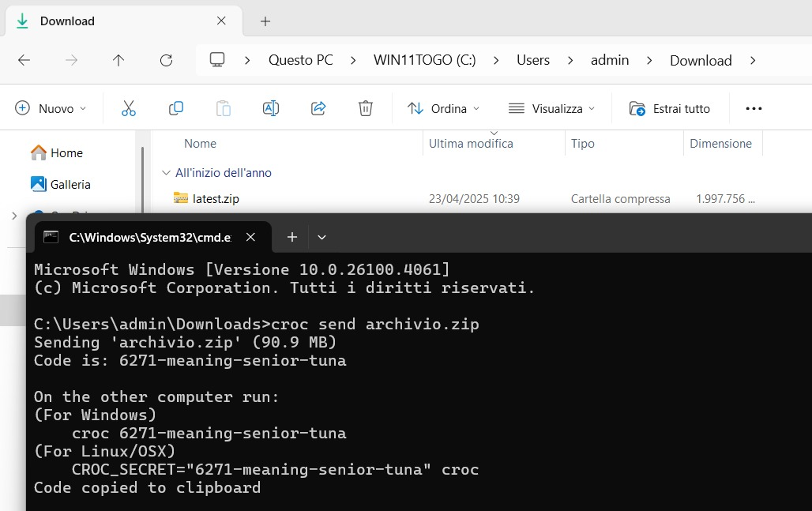Screen dimensions: 812x511
Task: Share the selected file
Action: (x=318, y=108)
